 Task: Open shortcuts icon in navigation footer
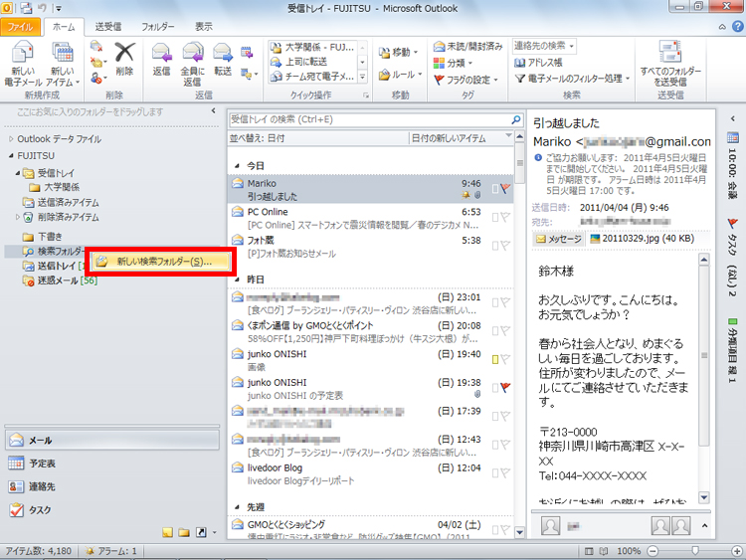pos(201,532)
